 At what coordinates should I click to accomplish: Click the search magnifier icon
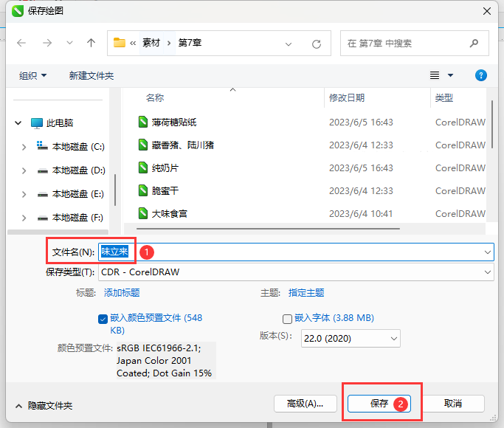(474, 43)
